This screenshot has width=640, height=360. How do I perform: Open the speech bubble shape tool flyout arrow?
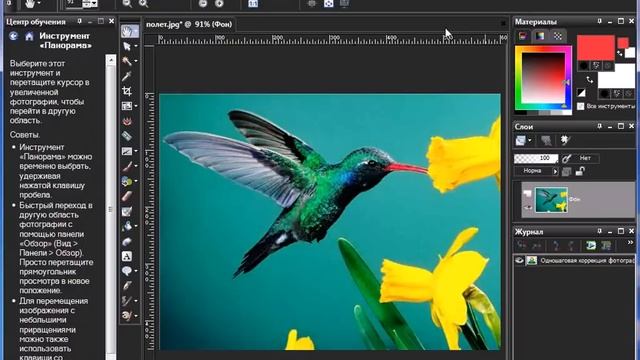pos(136,271)
